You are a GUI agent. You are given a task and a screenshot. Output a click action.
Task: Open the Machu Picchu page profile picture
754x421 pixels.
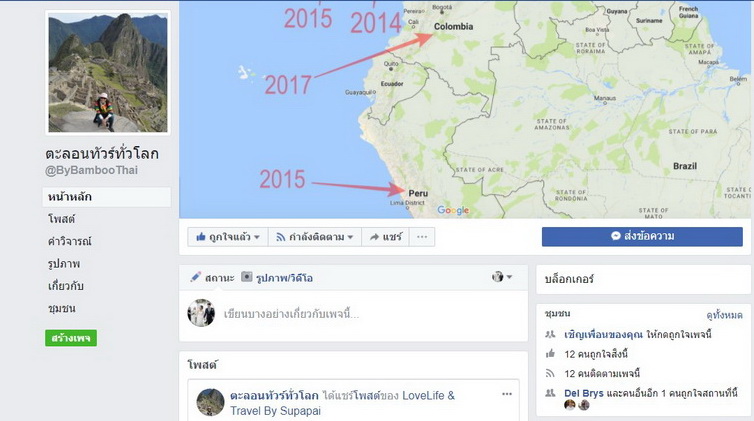click(108, 73)
